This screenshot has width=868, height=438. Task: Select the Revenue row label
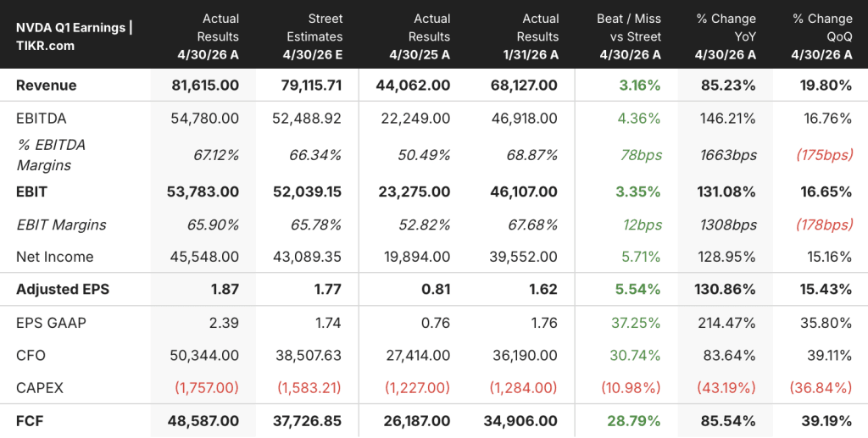click(x=47, y=86)
